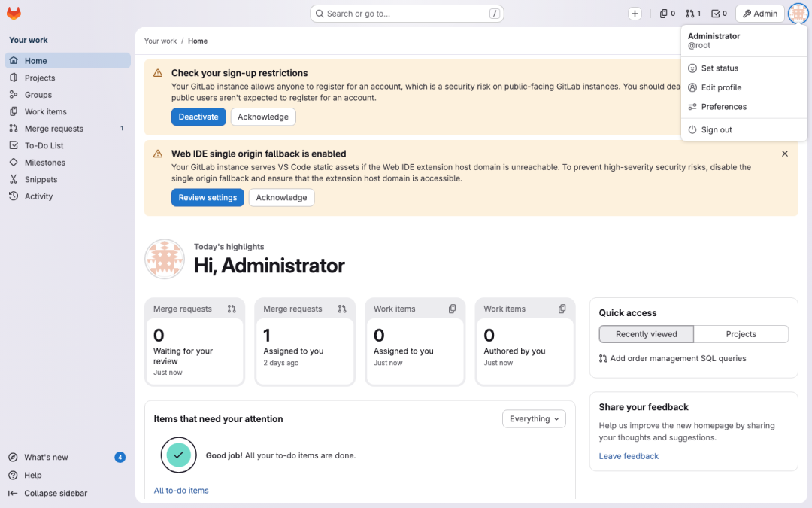
Task: Open To-Do List in sidebar
Action: (x=68, y=146)
